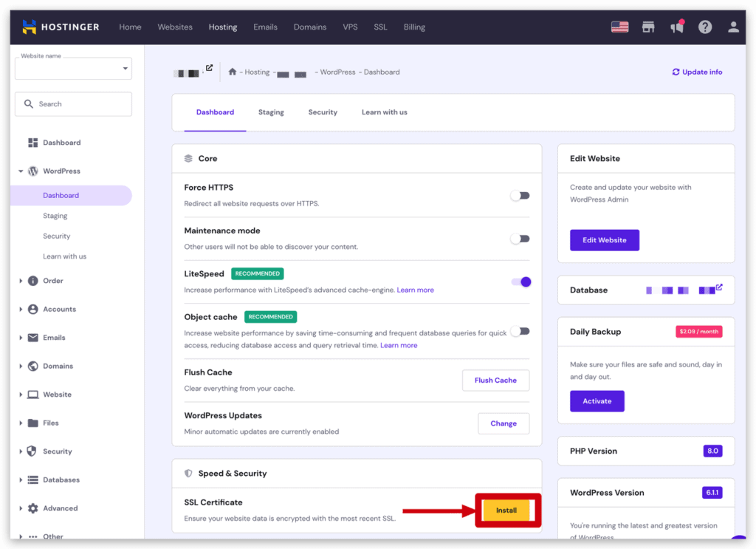Click the Update info refresh icon

point(676,72)
